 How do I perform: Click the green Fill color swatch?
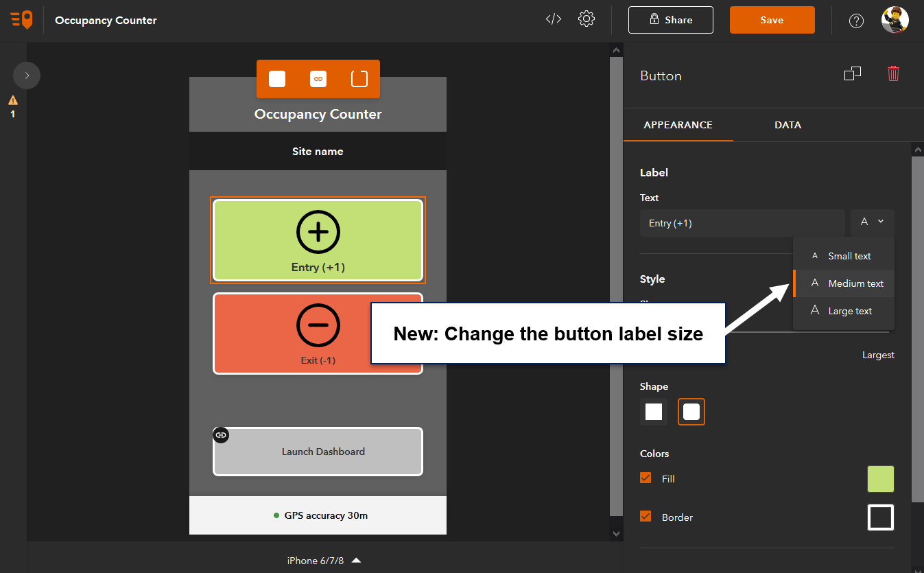[x=880, y=478]
